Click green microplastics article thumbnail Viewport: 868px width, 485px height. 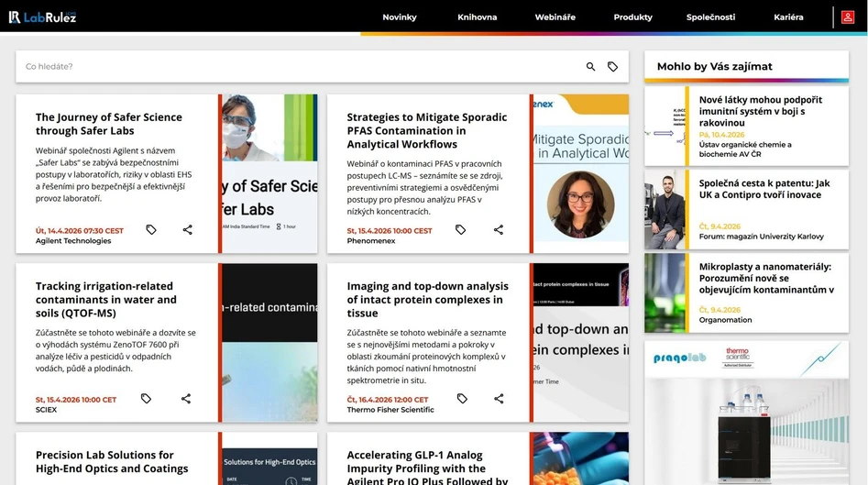(x=665, y=292)
